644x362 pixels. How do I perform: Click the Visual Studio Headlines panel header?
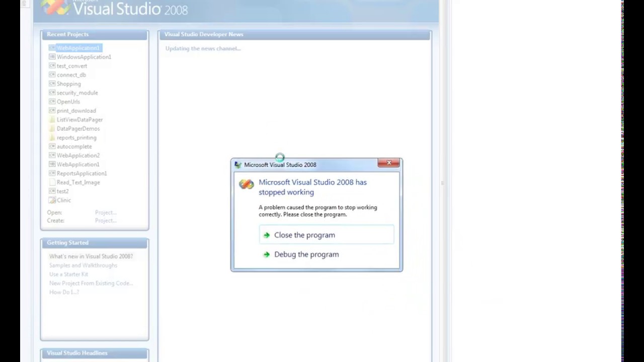point(95,353)
